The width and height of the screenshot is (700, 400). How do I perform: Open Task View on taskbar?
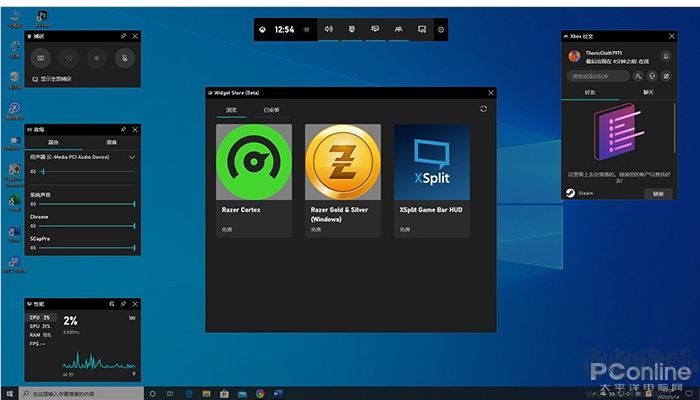point(170,394)
